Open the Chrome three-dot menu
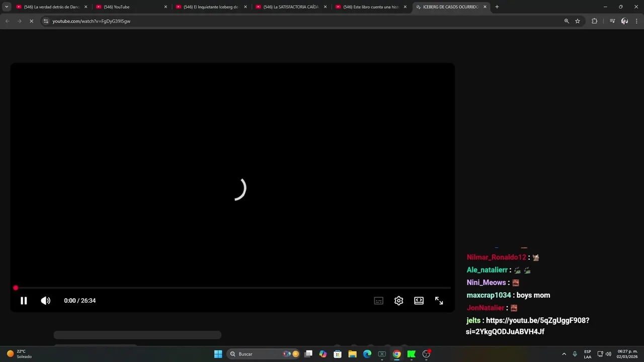 tap(637, 21)
